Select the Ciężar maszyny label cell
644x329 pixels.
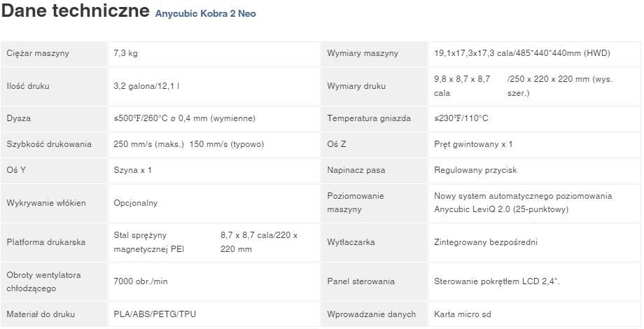tap(54, 53)
